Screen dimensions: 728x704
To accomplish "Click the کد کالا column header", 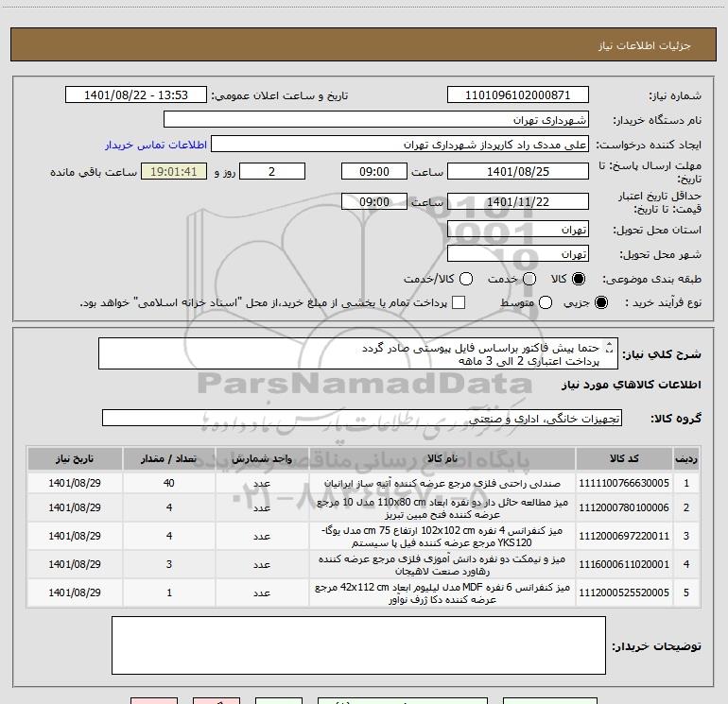I will coord(624,458).
